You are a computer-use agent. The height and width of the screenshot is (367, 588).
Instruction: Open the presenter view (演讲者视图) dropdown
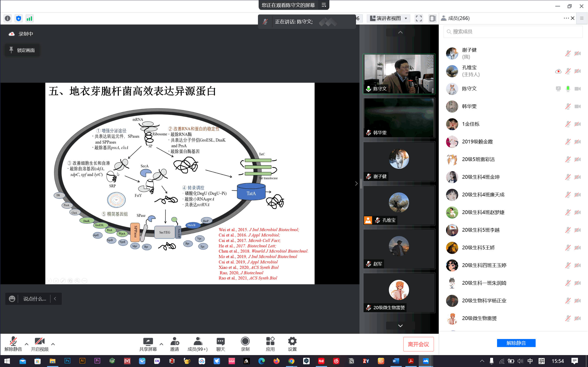coord(388,18)
